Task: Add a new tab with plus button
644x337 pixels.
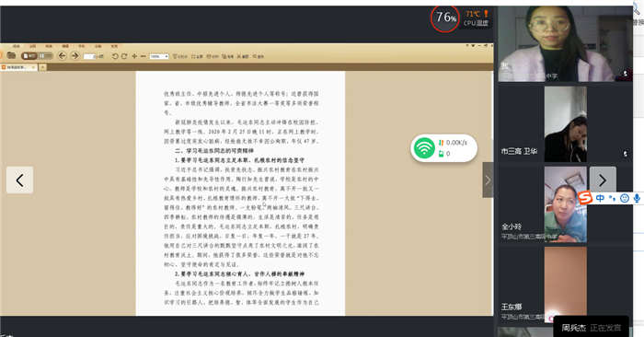Action: click(42, 67)
